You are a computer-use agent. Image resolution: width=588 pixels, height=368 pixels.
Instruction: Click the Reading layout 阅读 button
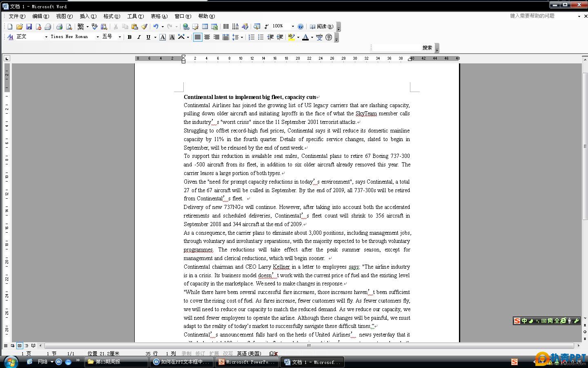(321, 27)
